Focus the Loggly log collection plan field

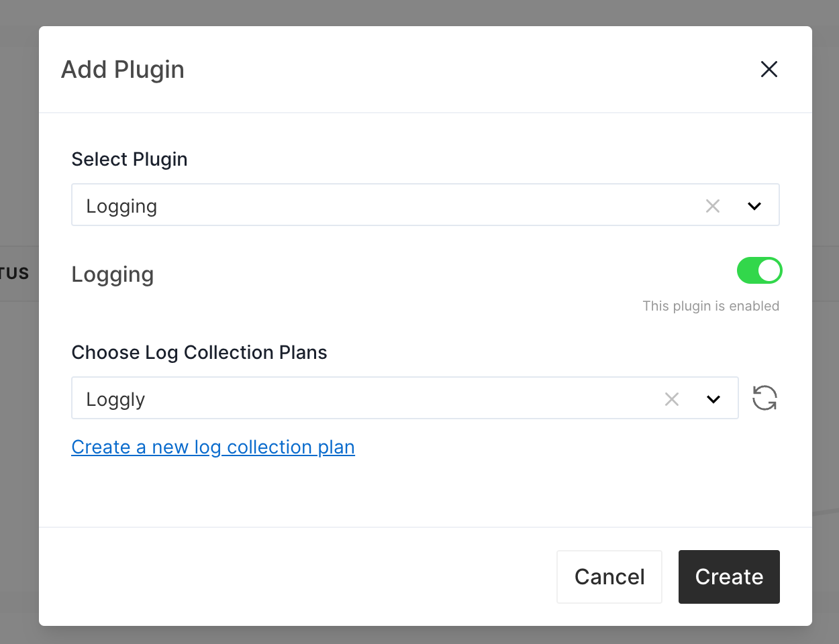405,398
